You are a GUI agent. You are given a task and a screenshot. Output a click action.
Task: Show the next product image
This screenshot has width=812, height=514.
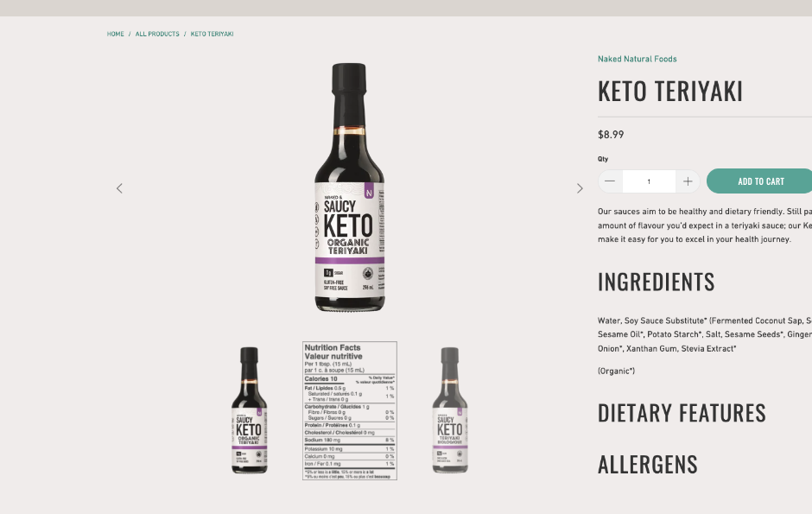pyautogui.click(x=580, y=188)
